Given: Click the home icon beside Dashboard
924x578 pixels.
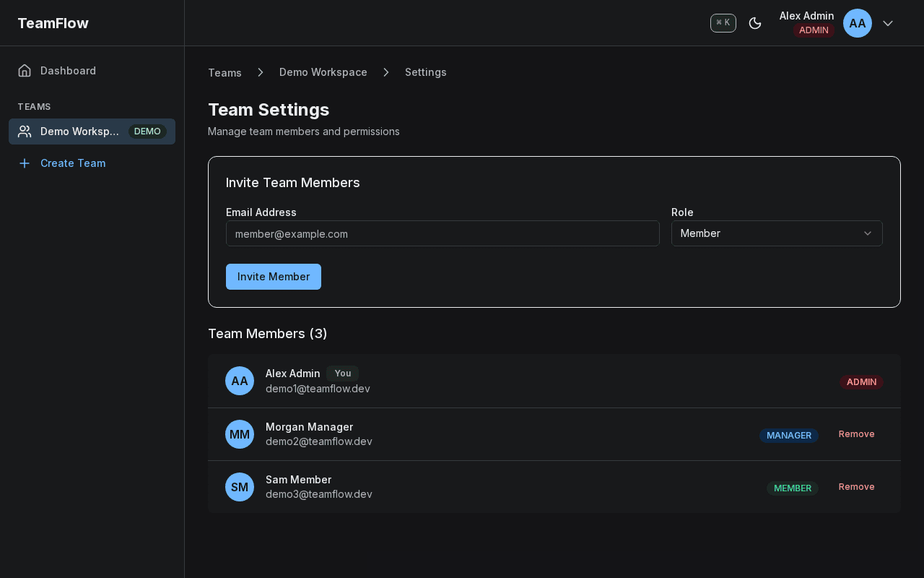Looking at the screenshot, I should (24, 70).
